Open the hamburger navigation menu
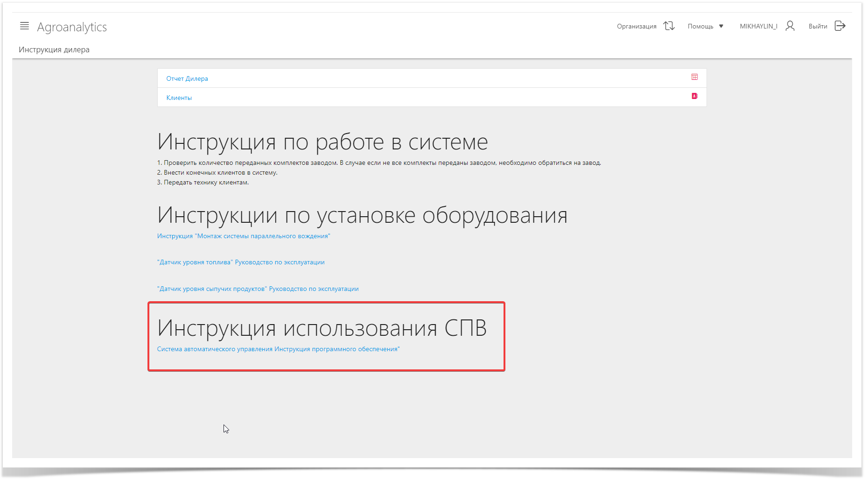The width and height of the screenshot is (868, 481). pos(24,26)
